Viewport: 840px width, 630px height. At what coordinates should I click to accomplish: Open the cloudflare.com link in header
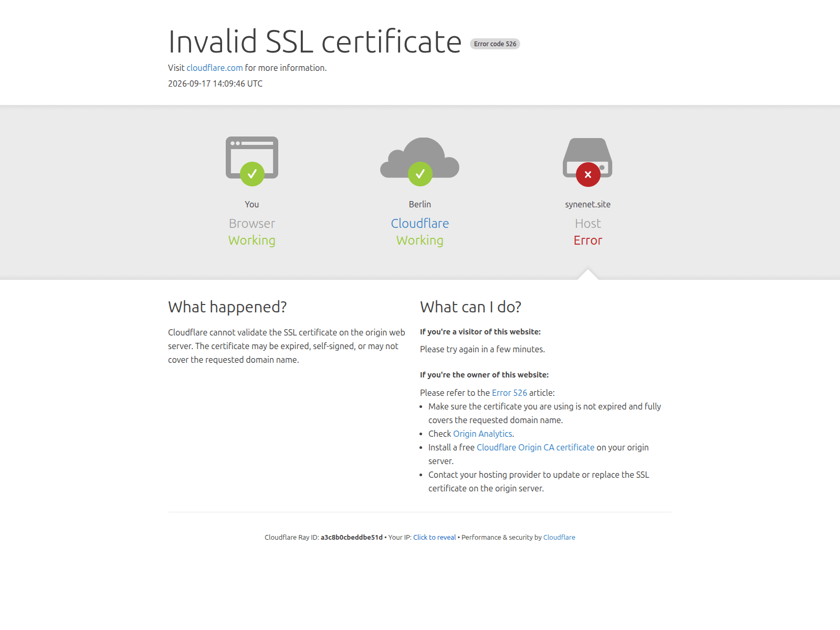tap(215, 68)
